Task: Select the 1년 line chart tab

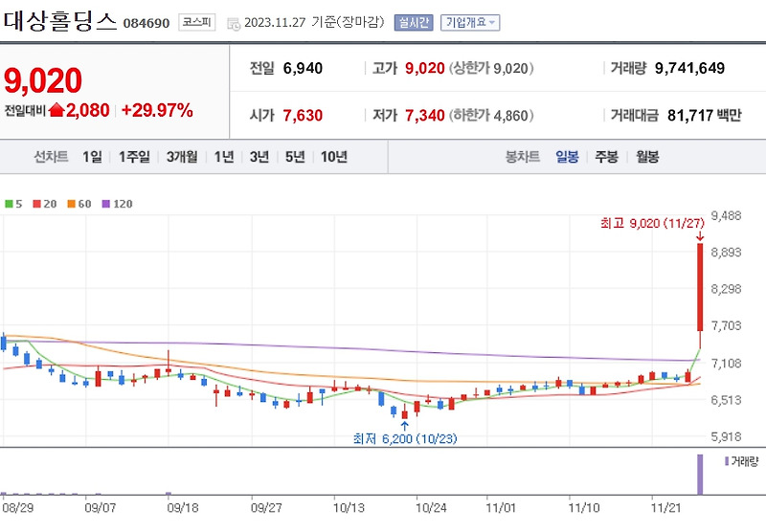Action: tap(224, 157)
